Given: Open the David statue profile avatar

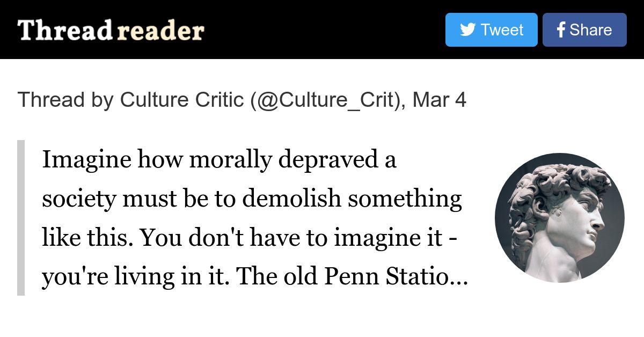Looking at the screenshot, I should pyautogui.click(x=560, y=218).
